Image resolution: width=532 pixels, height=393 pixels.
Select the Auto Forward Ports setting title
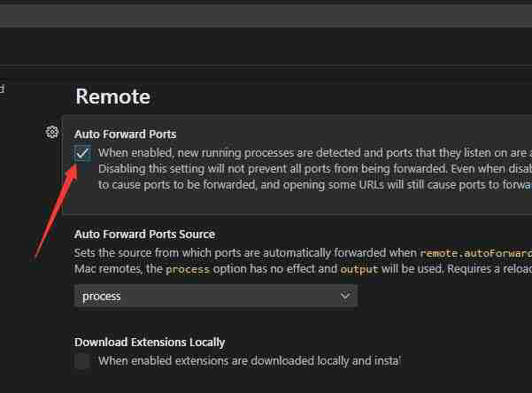(125, 134)
